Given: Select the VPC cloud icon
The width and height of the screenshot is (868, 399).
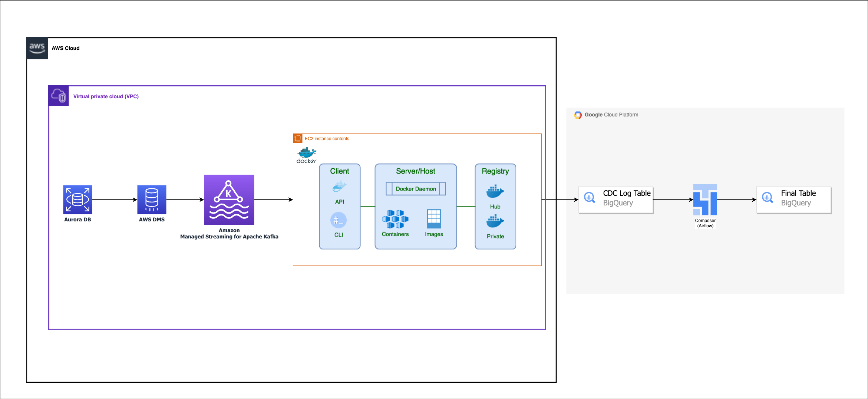Looking at the screenshot, I should [59, 96].
